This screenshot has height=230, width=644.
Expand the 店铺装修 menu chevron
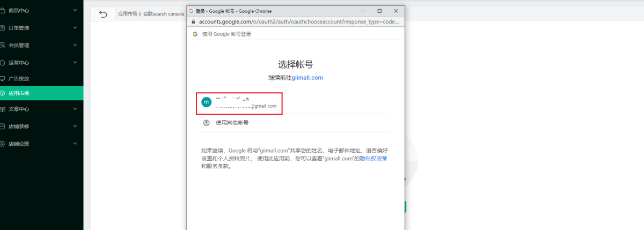75,127
